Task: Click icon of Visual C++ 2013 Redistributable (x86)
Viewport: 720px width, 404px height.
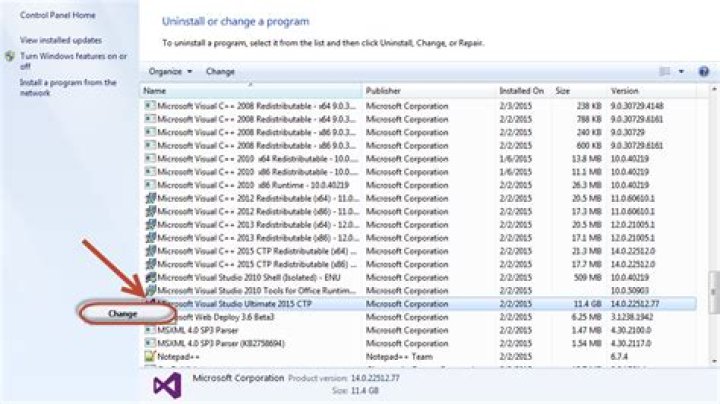Action: pyautogui.click(x=150, y=238)
